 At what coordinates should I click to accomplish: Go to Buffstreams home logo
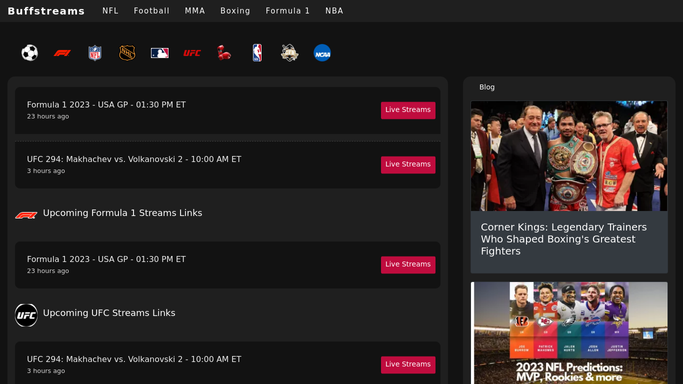tap(46, 11)
